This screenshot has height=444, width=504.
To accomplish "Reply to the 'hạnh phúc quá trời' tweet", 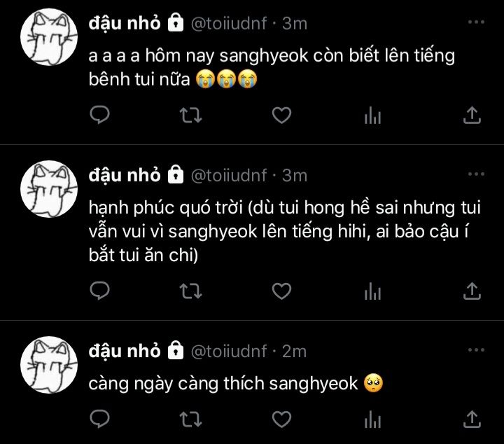I will (x=99, y=291).
